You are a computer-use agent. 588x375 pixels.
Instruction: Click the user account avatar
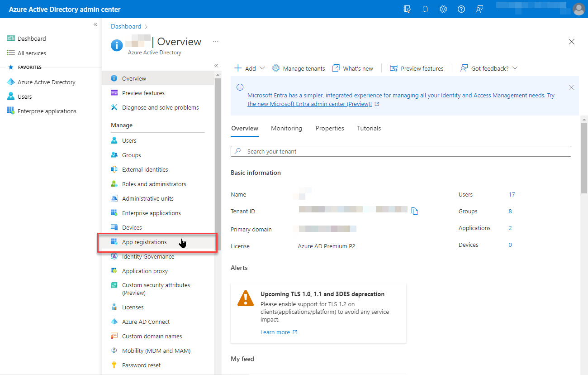[579, 9]
